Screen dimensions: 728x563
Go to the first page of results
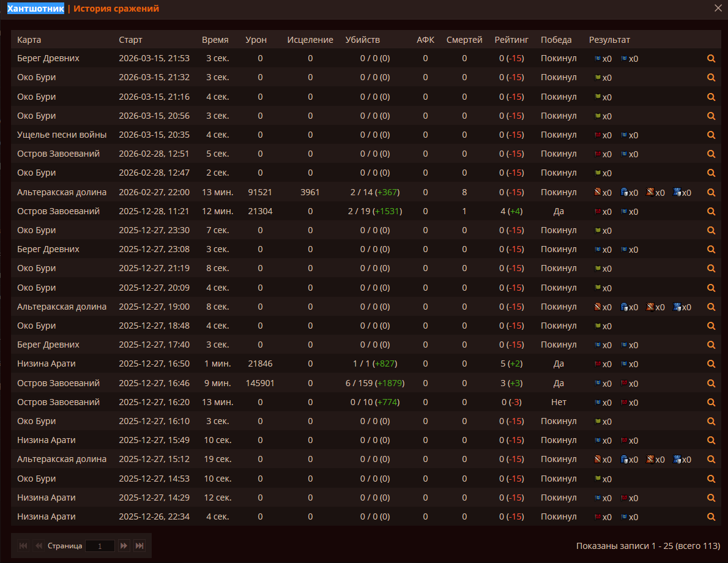tap(23, 545)
